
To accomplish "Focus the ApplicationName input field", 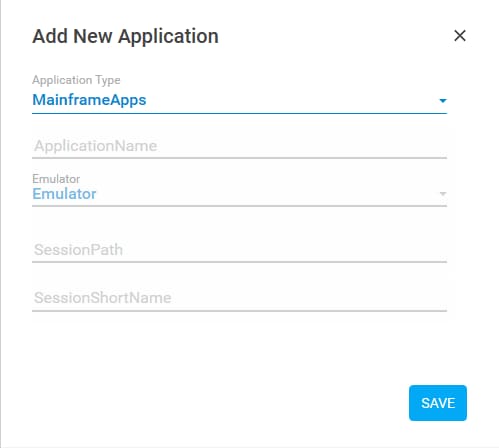I will click(239, 146).
